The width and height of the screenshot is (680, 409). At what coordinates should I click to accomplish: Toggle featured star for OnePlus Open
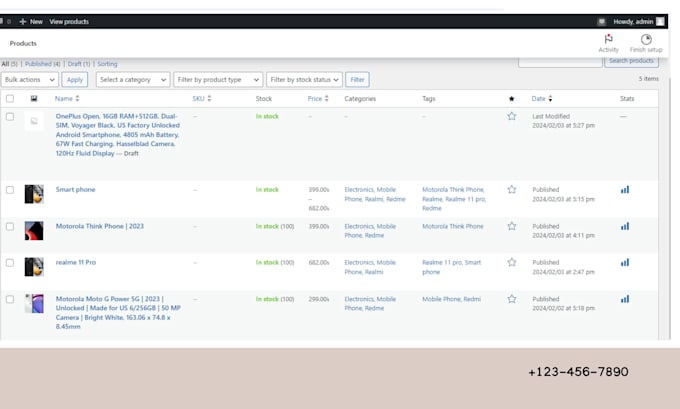512,116
